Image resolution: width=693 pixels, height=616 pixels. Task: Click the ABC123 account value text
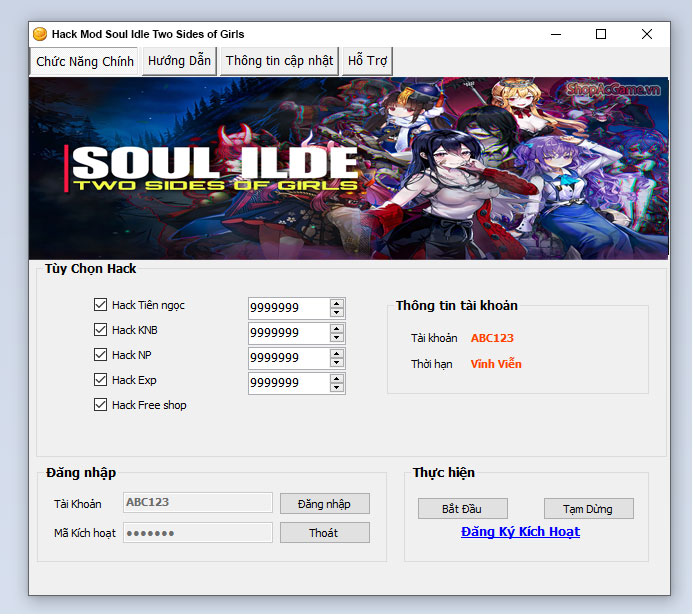coord(492,338)
